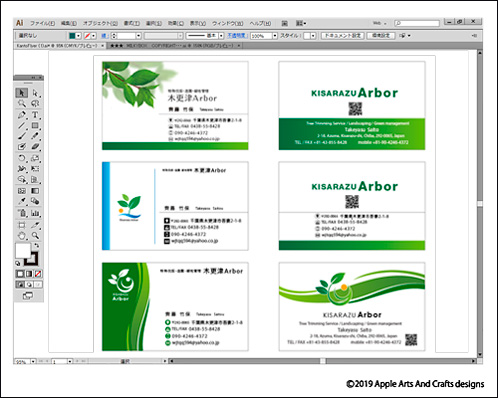Select the Direct Selection tool

(35, 93)
